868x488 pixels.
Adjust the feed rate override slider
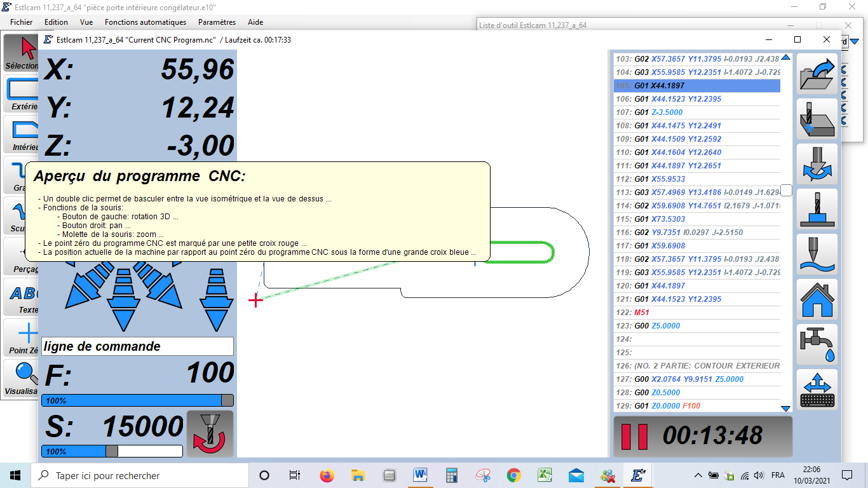137,400
